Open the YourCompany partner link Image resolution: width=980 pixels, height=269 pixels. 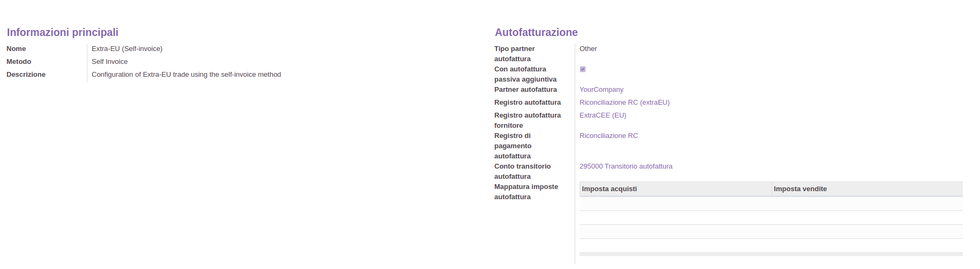(601, 90)
